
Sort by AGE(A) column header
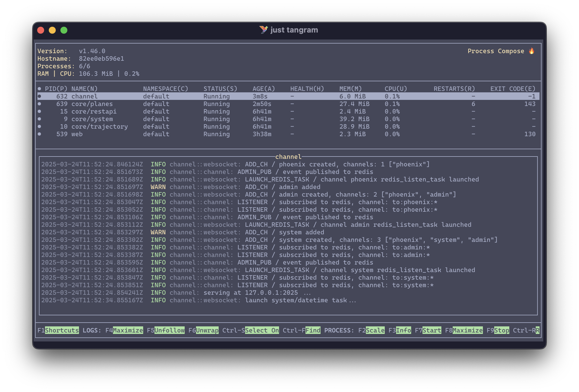pos(264,89)
